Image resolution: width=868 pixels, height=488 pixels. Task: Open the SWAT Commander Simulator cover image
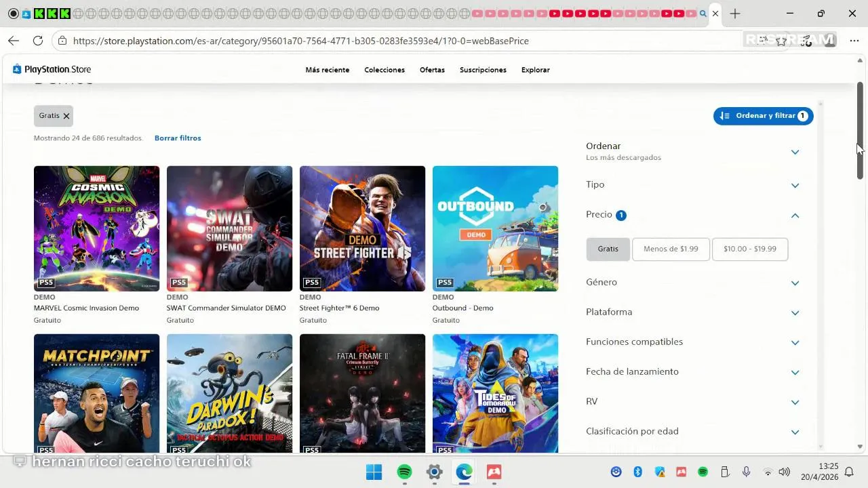pos(229,228)
